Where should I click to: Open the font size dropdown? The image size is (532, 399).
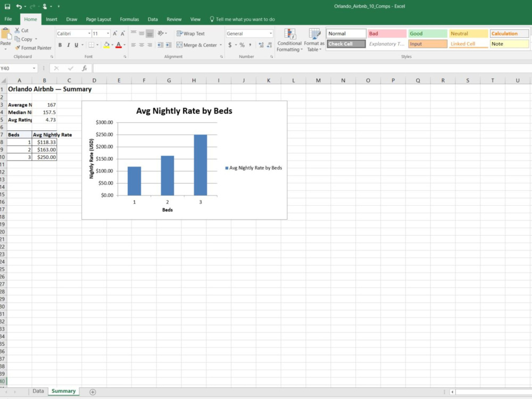108,33
